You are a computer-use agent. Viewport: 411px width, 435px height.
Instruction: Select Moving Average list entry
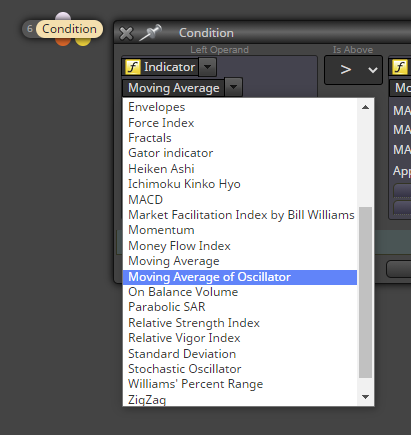(x=240, y=261)
